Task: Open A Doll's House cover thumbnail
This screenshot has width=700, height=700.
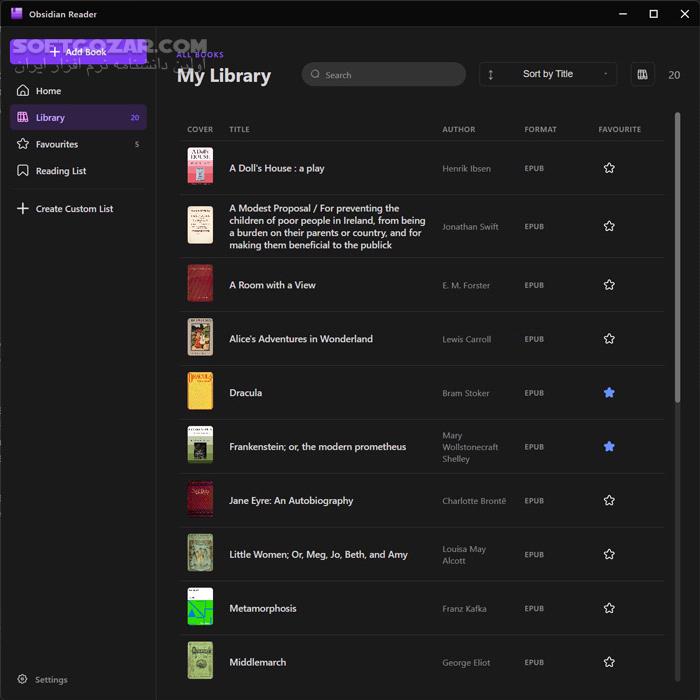Action: [x=200, y=166]
